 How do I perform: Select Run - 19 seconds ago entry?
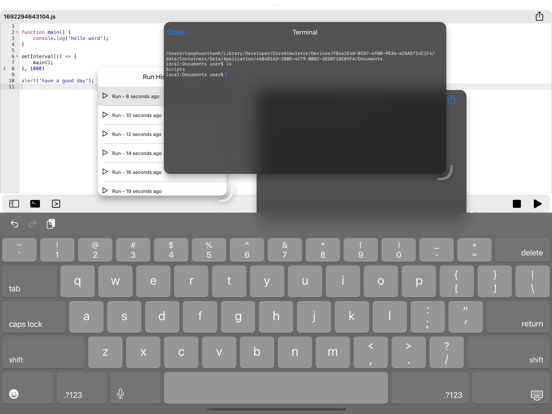(162, 189)
